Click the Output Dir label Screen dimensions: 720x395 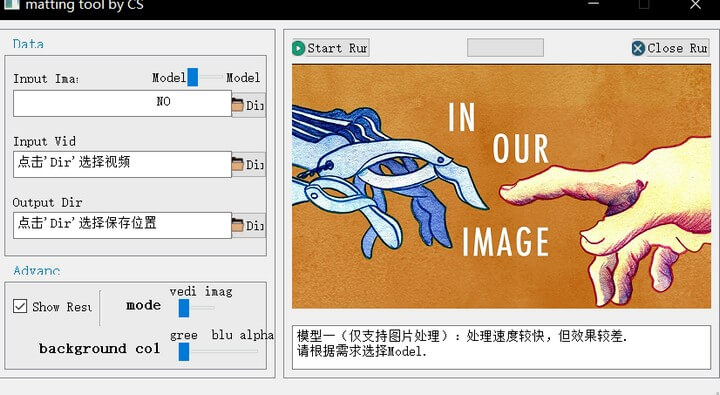tap(47, 203)
